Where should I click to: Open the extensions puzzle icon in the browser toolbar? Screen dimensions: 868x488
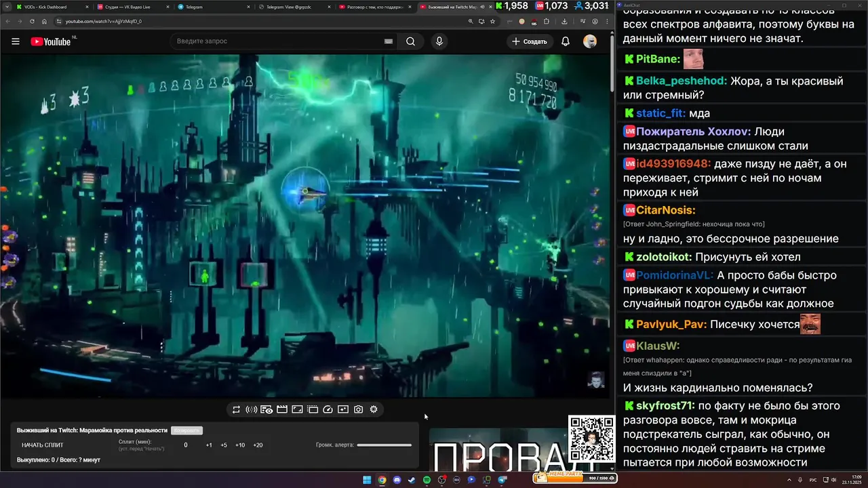coord(547,21)
